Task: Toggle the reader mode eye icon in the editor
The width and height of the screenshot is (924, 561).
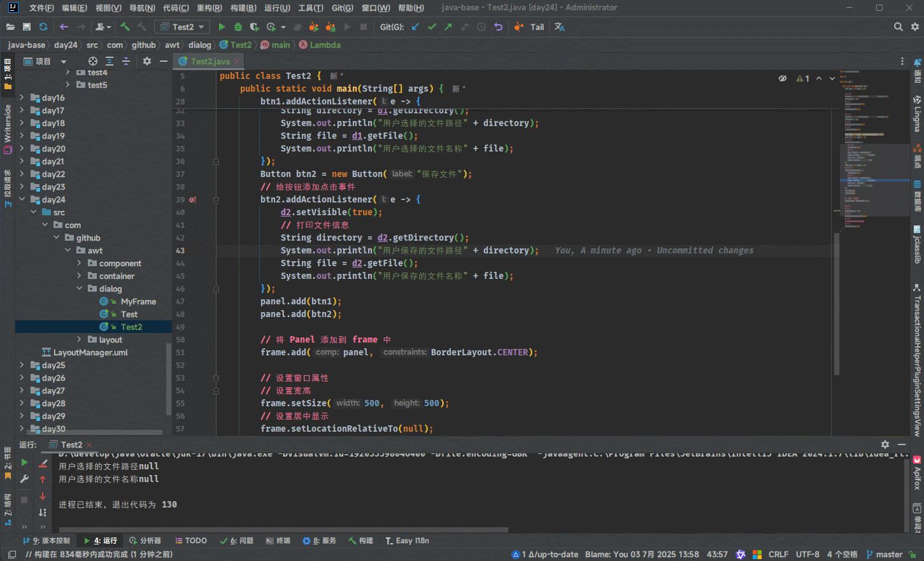Action: point(782,78)
